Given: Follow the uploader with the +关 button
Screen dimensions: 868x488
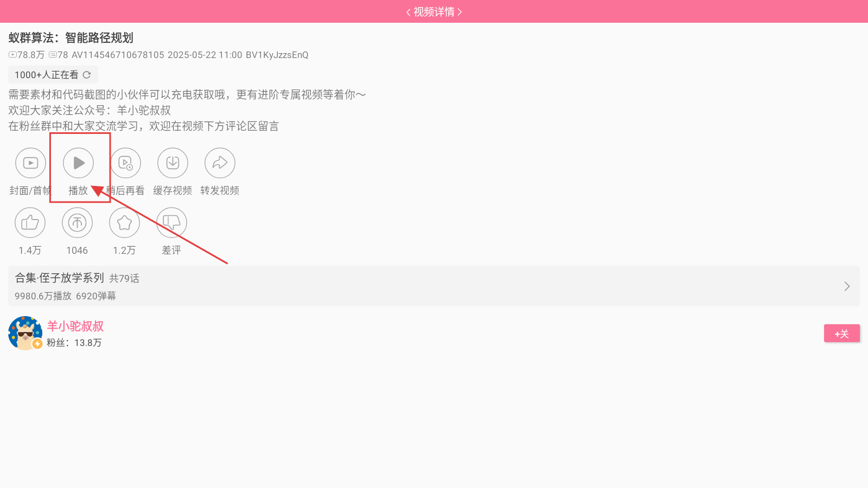Looking at the screenshot, I should [842, 333].
